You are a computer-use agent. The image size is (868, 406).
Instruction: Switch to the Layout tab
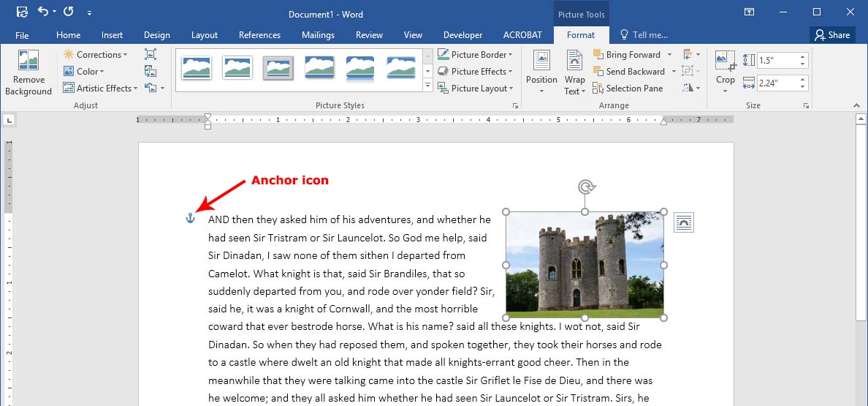[205, 35]
